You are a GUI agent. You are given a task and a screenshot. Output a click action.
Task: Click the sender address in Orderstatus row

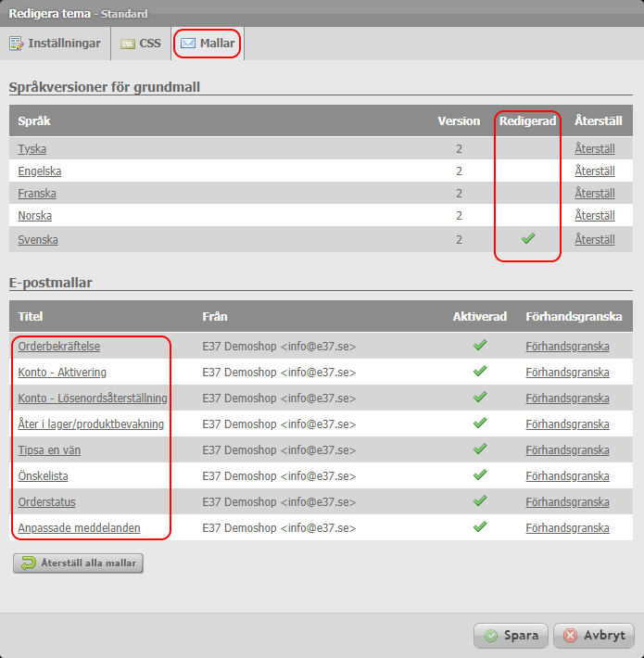[x=279, y=502]
